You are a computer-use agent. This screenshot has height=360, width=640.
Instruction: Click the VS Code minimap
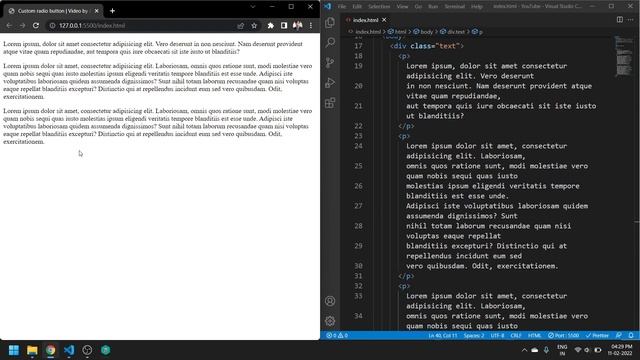coord(624,56)
